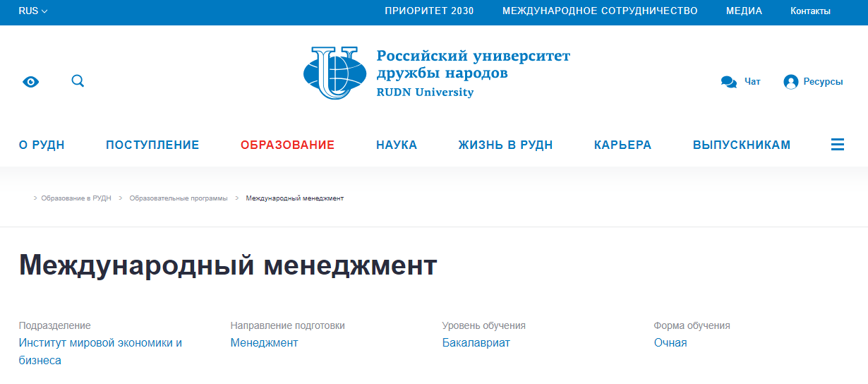Screen dimensions: 868x384
Task: Click the Форма обучения label
Action: tap(692, 326)
